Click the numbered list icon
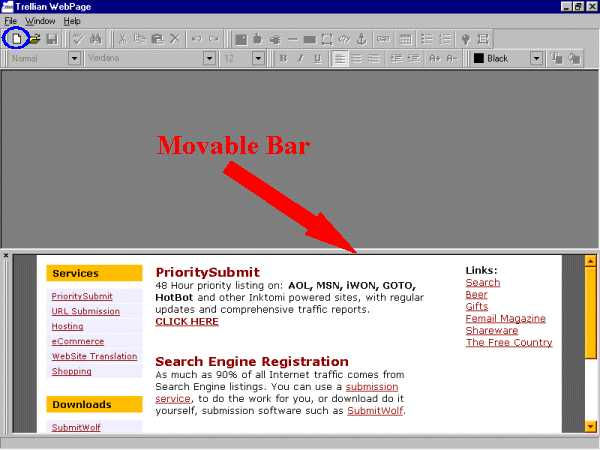 (x=445, y=39)
